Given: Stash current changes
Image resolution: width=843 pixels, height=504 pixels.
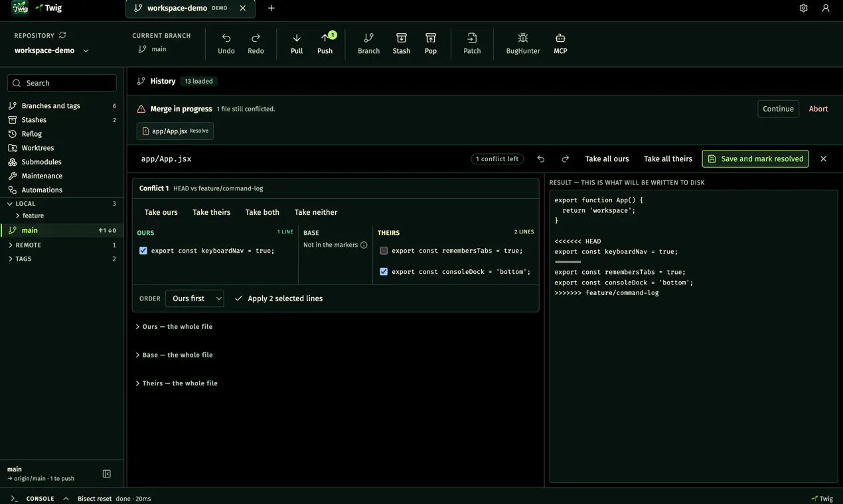Looking at the screenshot, I should [402, 44].
